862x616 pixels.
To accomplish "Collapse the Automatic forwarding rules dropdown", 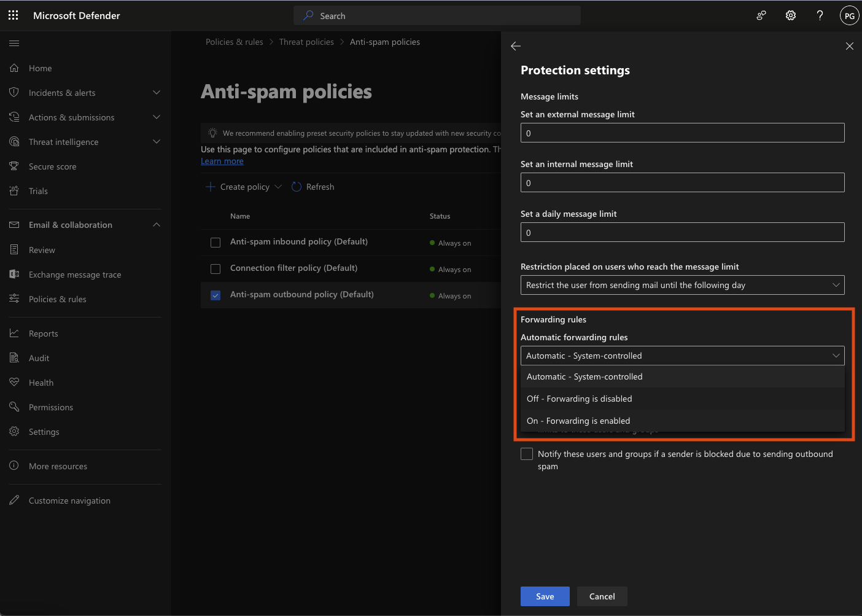I will point(682,356).
